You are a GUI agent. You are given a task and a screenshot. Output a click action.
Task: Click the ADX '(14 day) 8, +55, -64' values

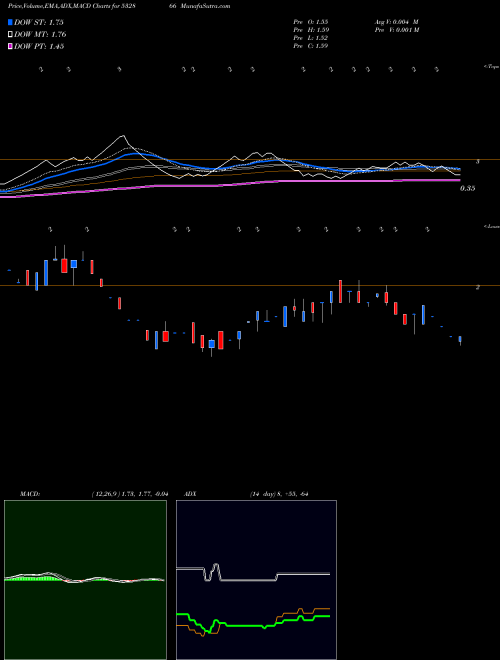[279, 494]
